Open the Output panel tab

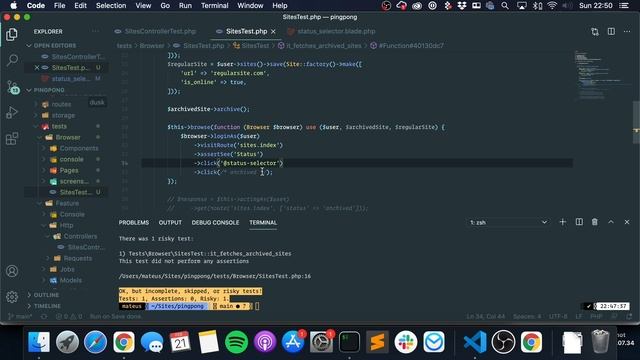click(170, 222)
